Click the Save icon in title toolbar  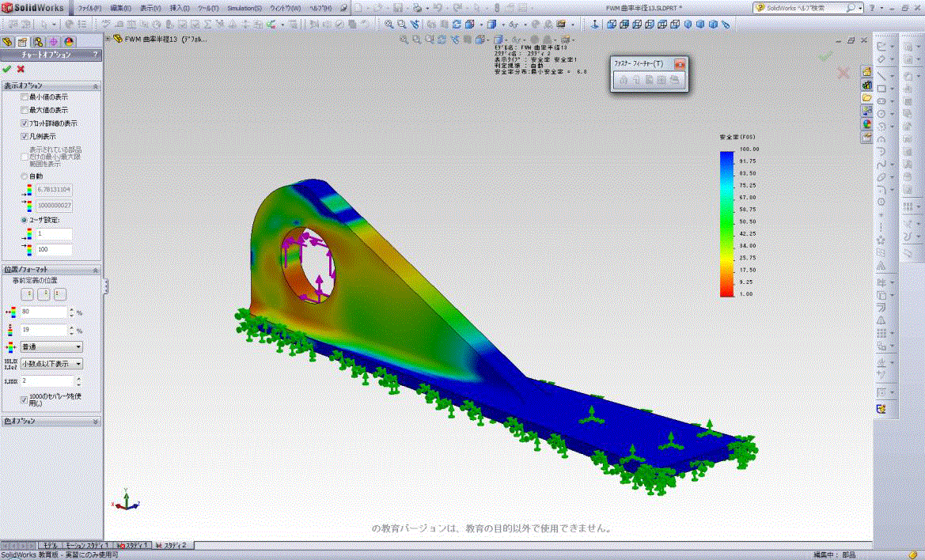click(x=398, y=8)
